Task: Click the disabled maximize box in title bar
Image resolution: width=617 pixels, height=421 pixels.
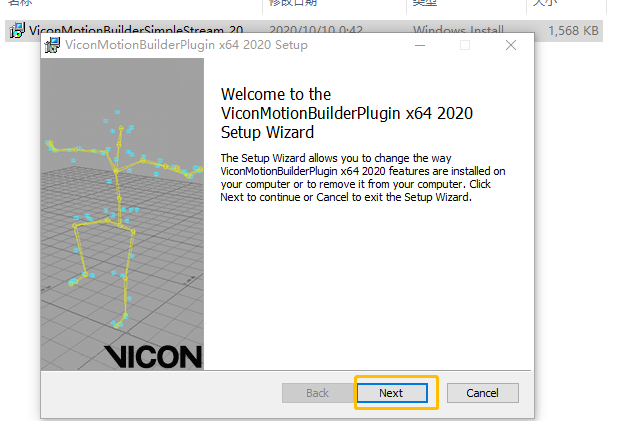Action: 465,45
